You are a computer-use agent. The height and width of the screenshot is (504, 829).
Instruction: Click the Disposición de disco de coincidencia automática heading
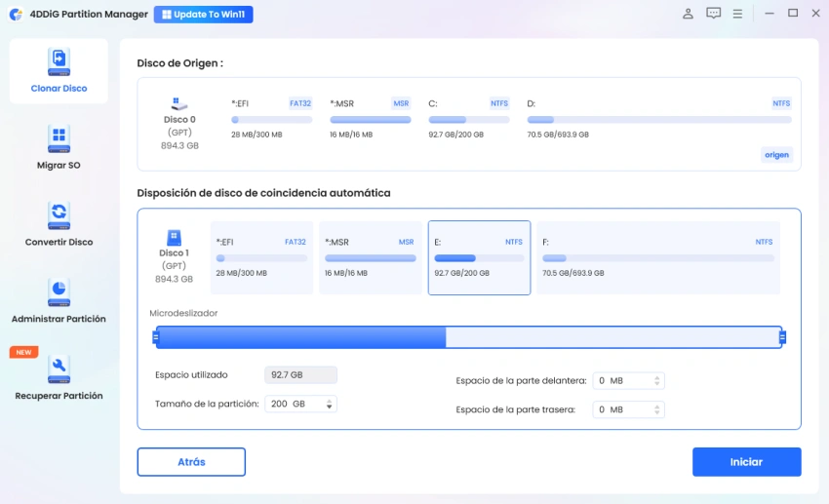tap(264, 193)
